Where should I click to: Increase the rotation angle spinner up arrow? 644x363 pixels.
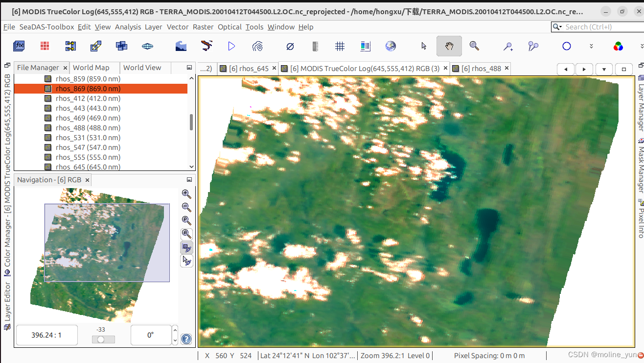point(175,330)
